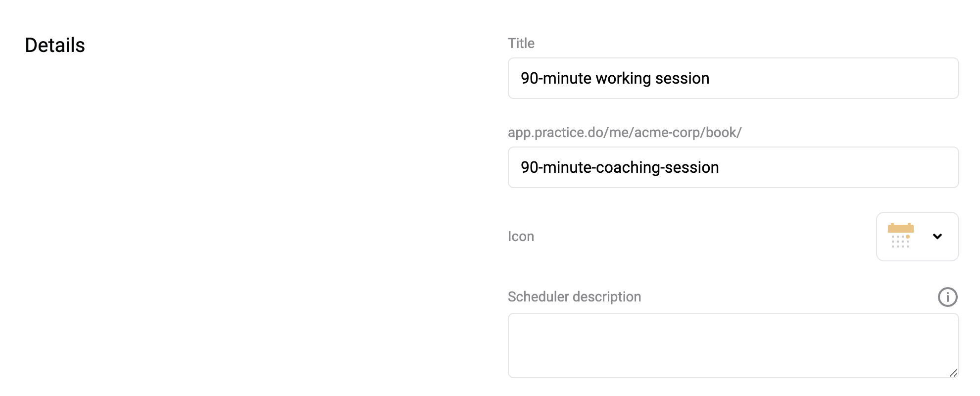Image resolution: width=980 pixels, height=396 pixels.
Task: Click the text area resize handle corner
Action: click(x=953, y=373)
